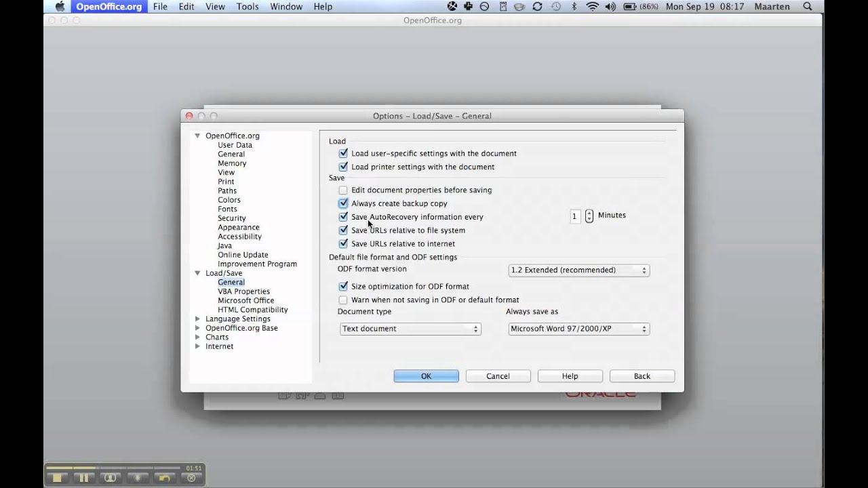Select Microsoft Office under Load/Save
Image resolution: width=868 pixels, height=488 pixels.
click(245, 300)
